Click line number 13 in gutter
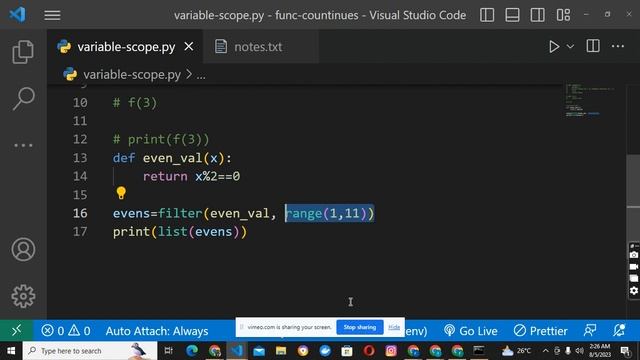 pyautogui.click(x=80, y=158)
